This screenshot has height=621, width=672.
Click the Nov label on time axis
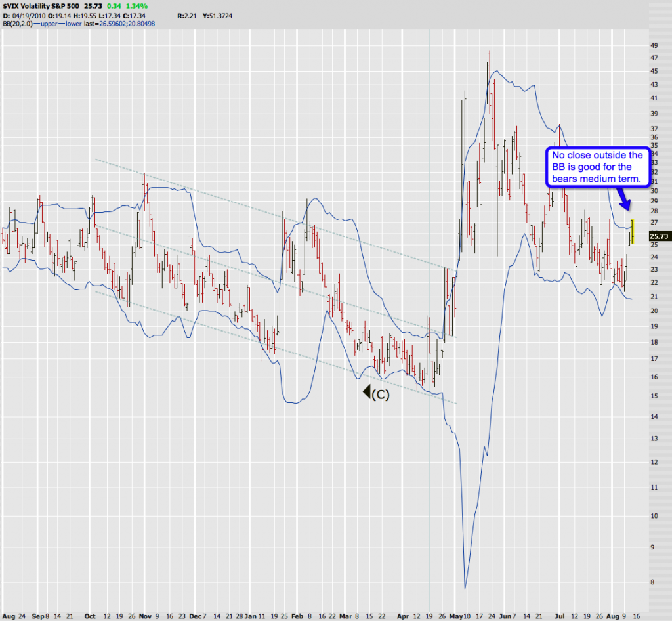[144, 616]
